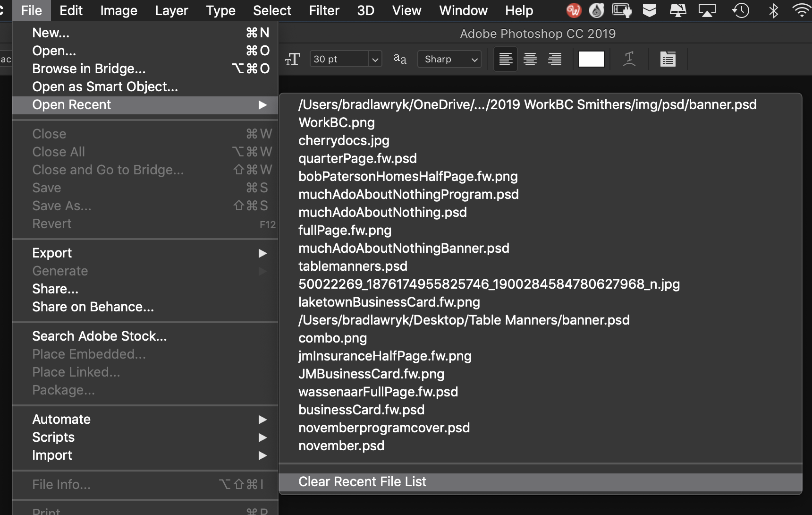Open recent muchAdoAboutNothingProgram.psd
The width and height of the screenshot is (812, 515).
[541, 195]
